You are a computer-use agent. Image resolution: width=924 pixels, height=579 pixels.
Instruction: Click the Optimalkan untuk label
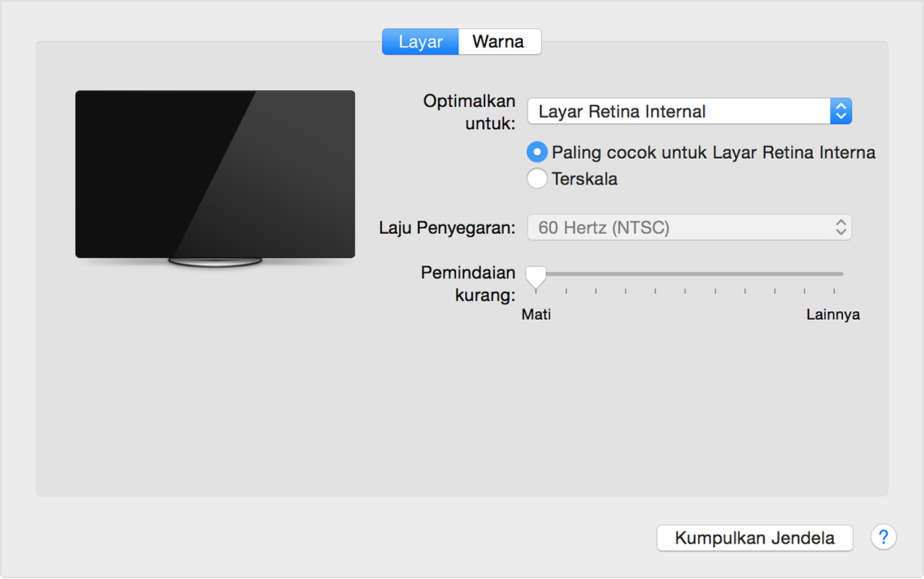(x=469, y=112)
